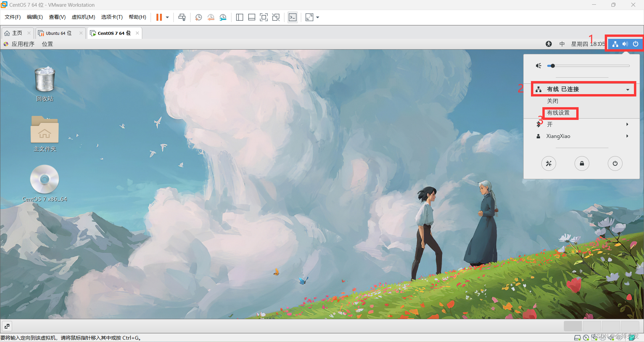Screen dimensions: 644x342
Task: Open the CentOS 7 x86_64 disc icon
Action: (45, 184)
